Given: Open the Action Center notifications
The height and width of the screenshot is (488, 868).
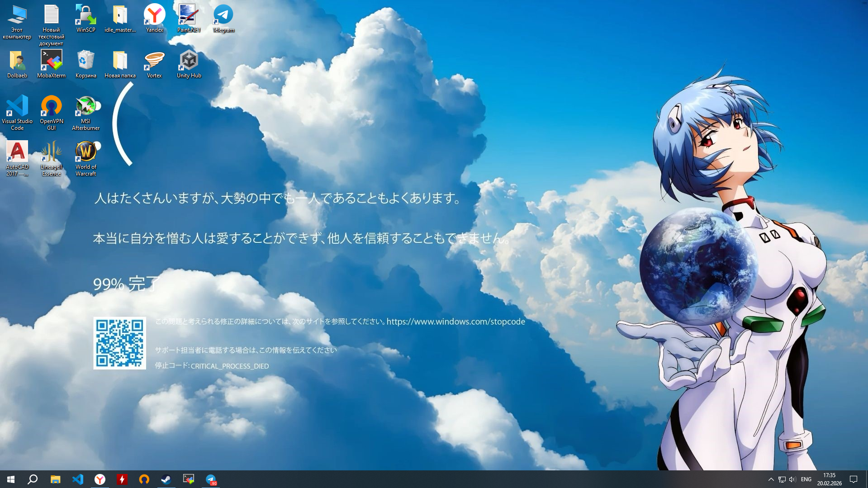Looking at the screenshot, I should point(854,479).
